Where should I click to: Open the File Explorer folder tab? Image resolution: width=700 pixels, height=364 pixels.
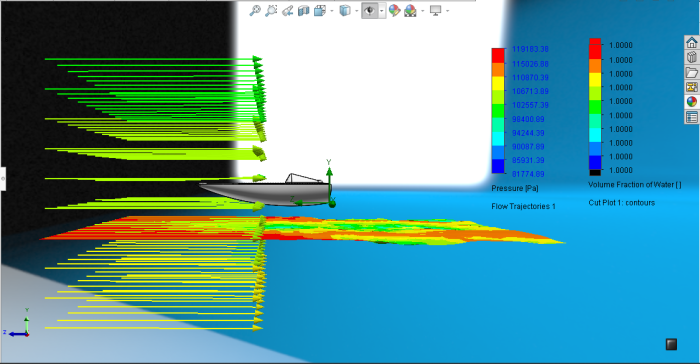pyautogui.click(x=692, y=72)
